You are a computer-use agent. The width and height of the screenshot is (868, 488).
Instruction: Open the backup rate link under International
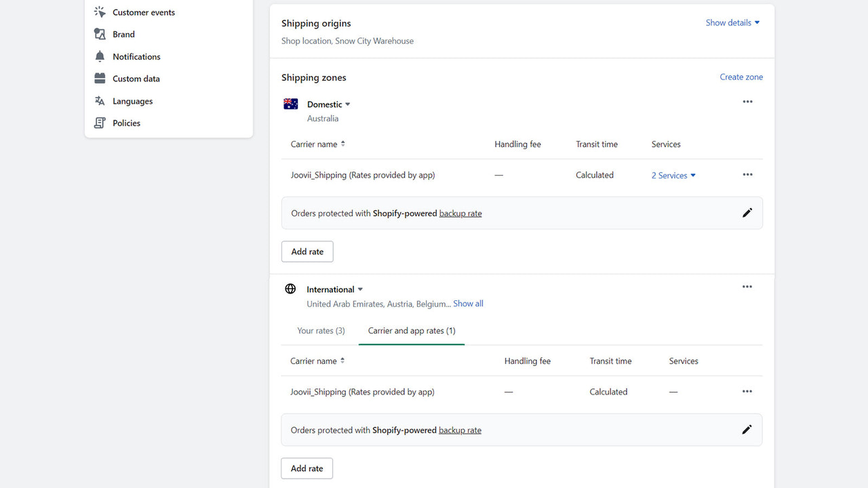pyautogui.click(x=460, y=430)
